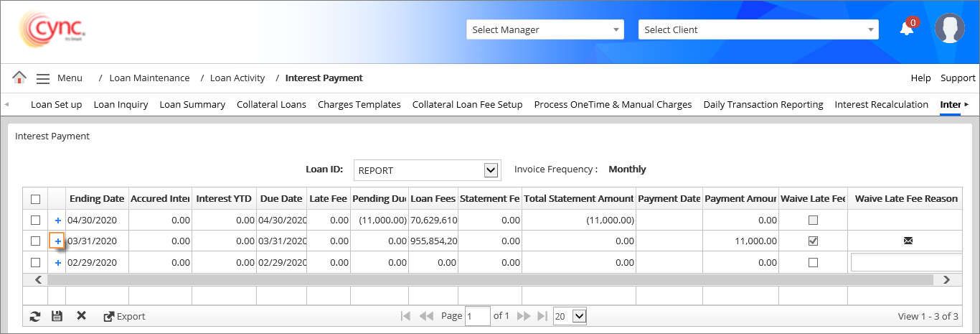
Task: Open the Select Client dropdown
Action: (x=758, y=29)
